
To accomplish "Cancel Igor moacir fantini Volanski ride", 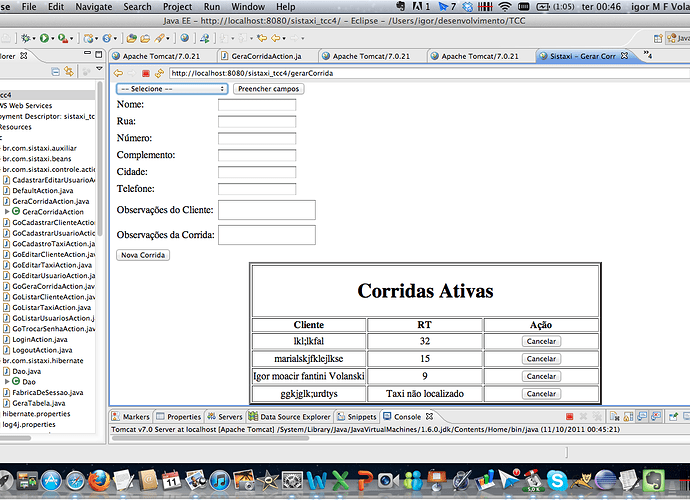I will click(x=541, y=376).
